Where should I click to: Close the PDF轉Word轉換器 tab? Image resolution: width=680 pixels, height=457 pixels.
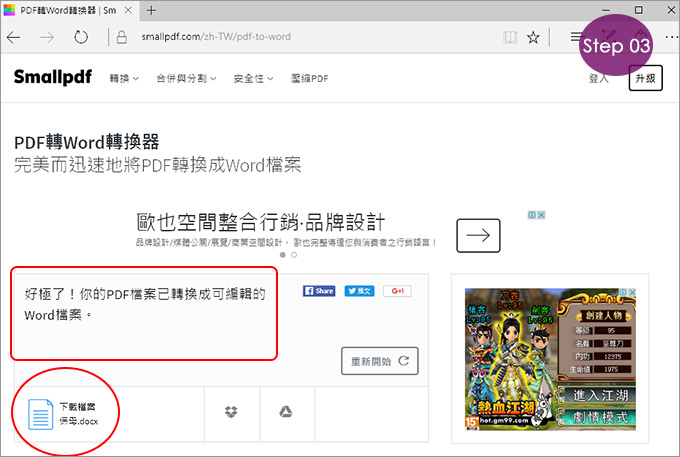click(128, 10)
